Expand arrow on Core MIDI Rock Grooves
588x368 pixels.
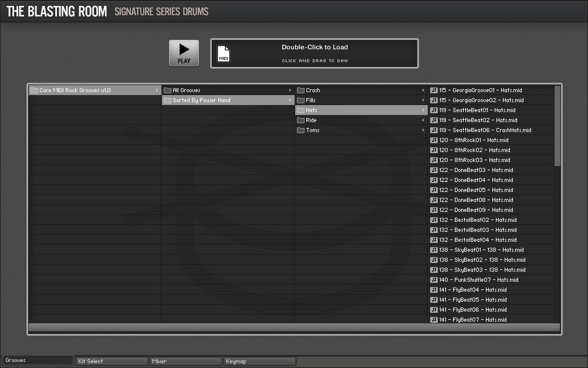(157, 90)
